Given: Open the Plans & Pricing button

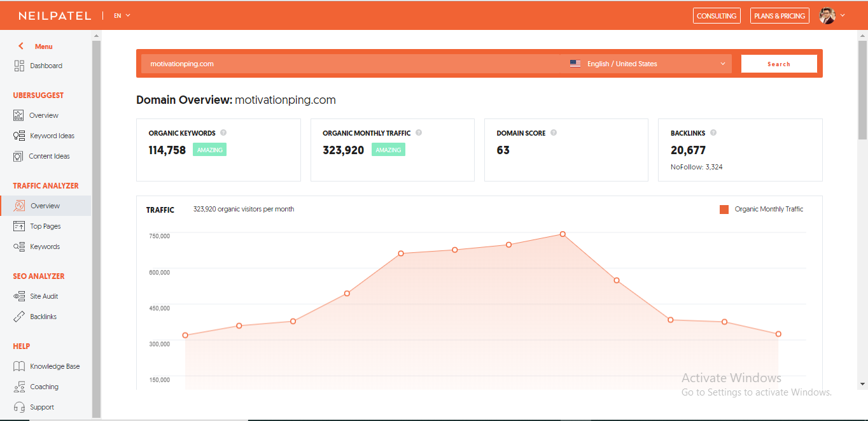Looking at the screenshot, I should (x=780, y=16).
